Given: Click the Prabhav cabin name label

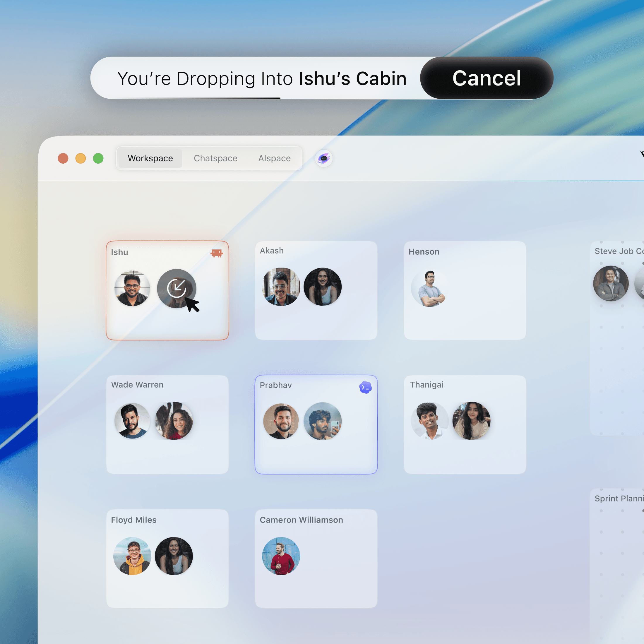Looking at the screenshot, I should coord(276,385).
